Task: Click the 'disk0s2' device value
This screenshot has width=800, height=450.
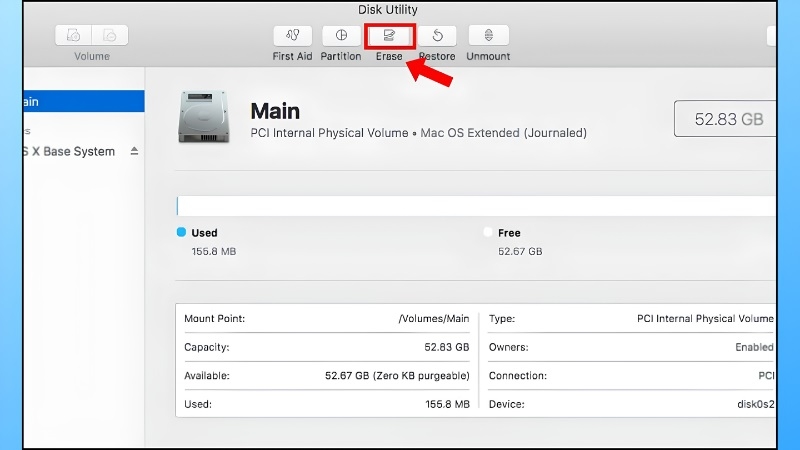Action: 756,404
